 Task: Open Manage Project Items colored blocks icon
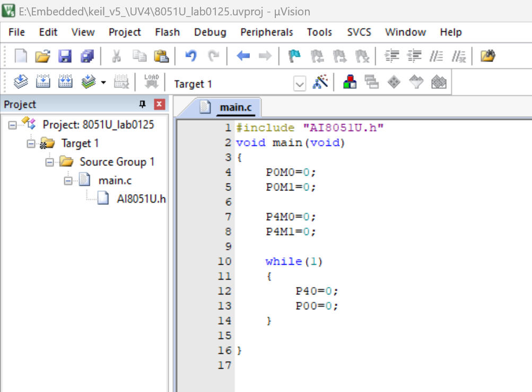pos(350,82)
